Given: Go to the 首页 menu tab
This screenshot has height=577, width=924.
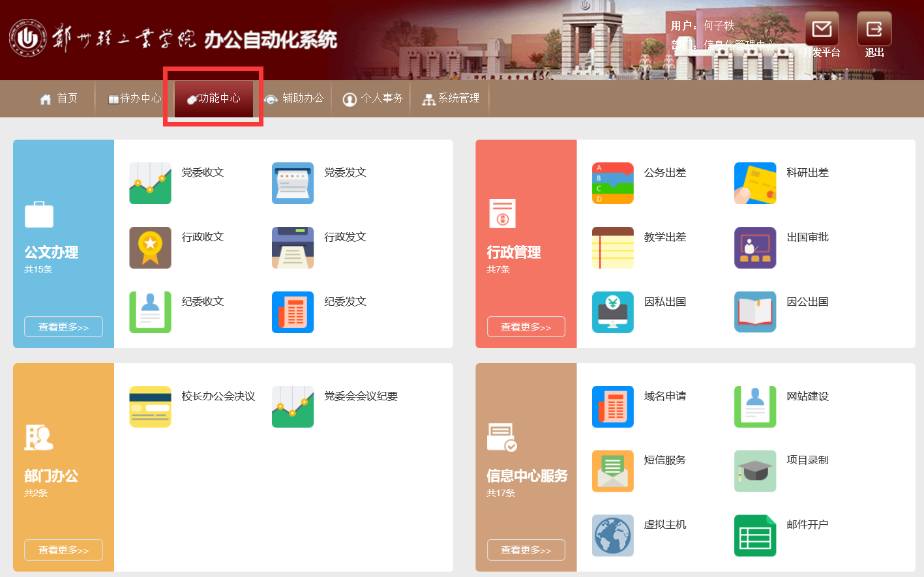Looking at the screenshot, I should tap(59, 98).
